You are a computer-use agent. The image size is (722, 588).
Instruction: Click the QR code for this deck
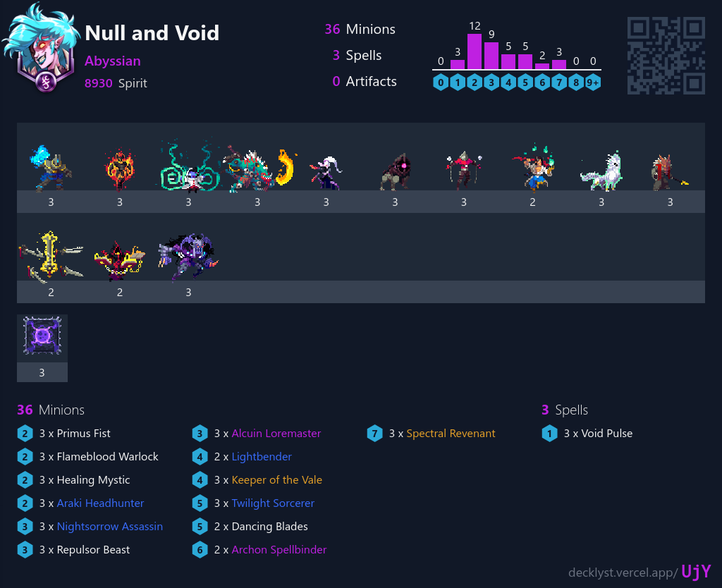tap(665, 55)
